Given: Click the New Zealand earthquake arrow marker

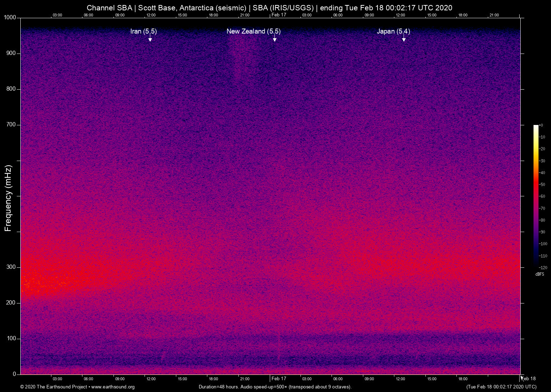Looking at the screenshot, I should 274,39.
